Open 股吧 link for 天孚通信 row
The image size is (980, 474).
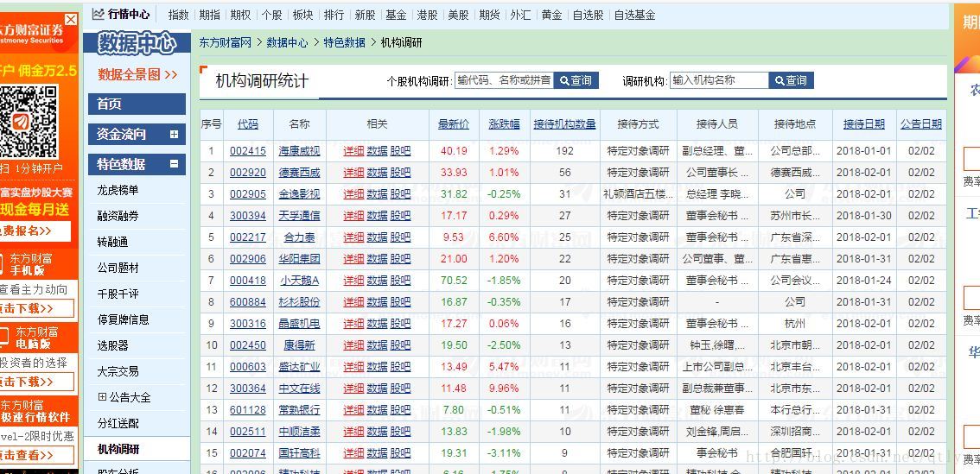coord(401,216)
